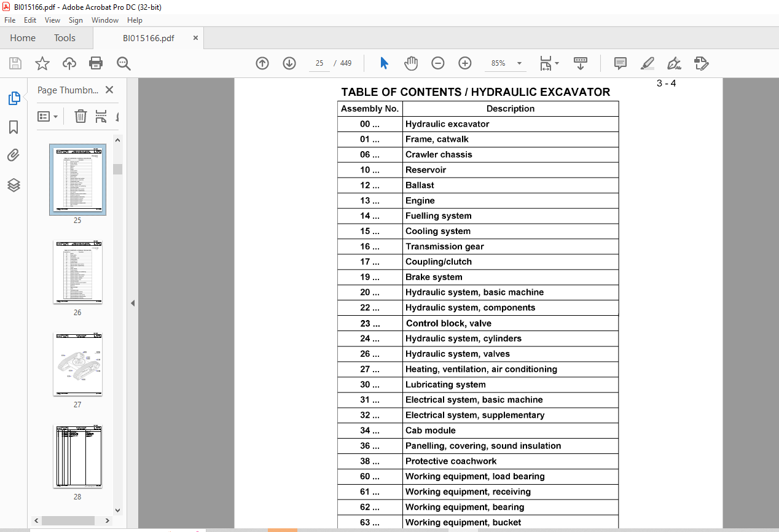Switch to the Tools tab
The width and height of the screenshot is (779, 532).
65,38
